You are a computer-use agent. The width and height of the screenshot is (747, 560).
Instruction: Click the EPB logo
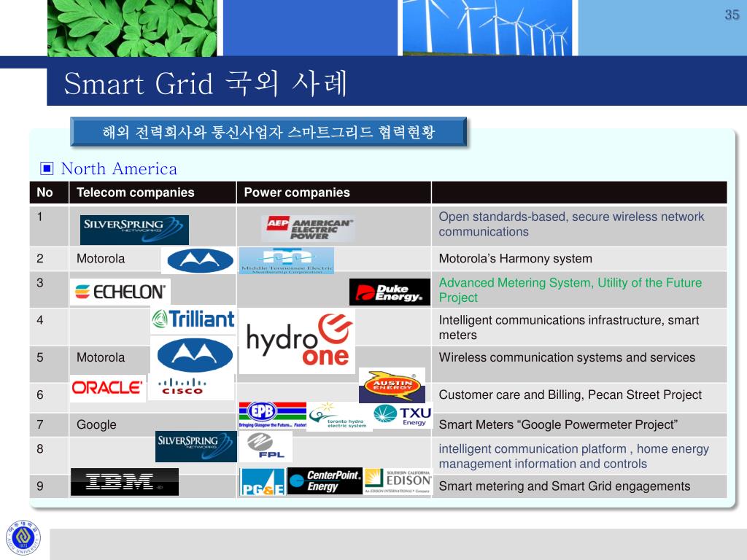(x=273, y=415)
